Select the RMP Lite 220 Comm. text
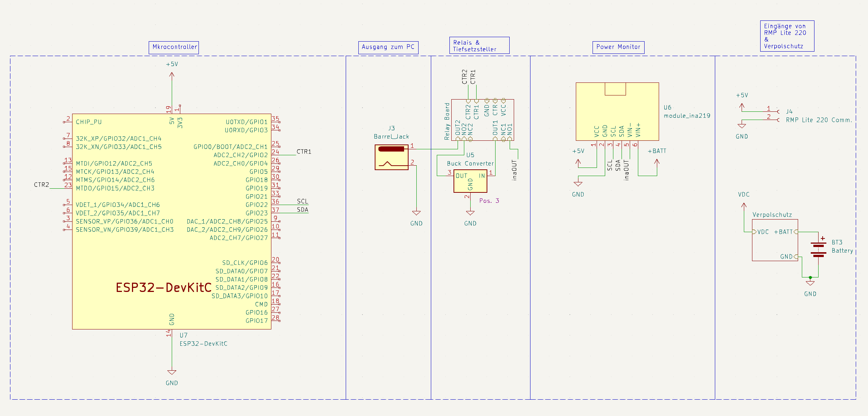Screen dimensions: 868x416 [x=819, y=120]
